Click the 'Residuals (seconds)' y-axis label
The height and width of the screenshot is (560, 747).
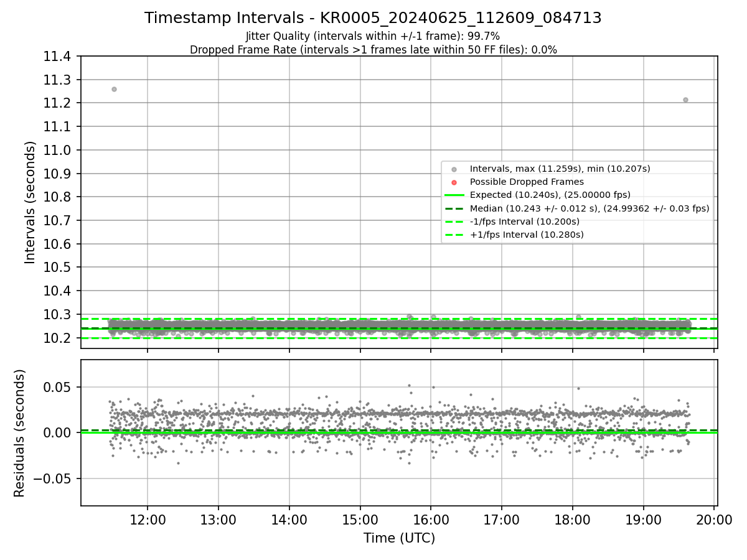point(19,433)
